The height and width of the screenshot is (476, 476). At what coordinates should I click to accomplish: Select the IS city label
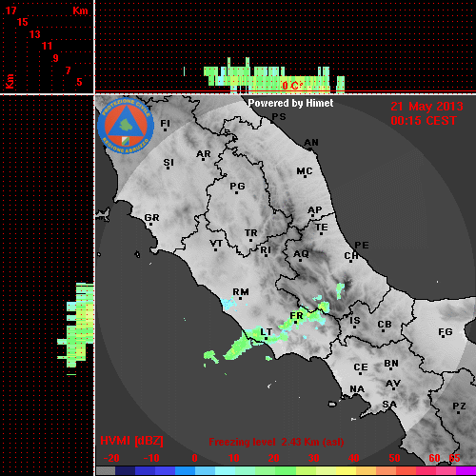(355, 321)
